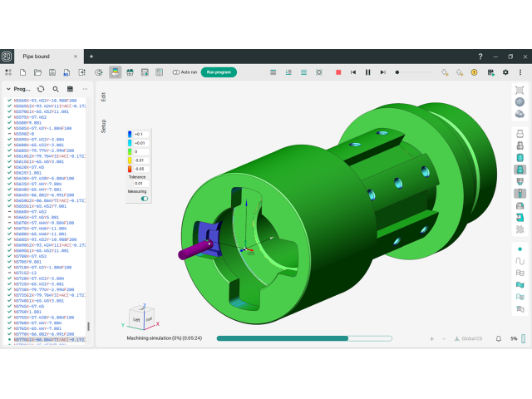
Task: Step forward to the next simulation block
Action: point(382,72)
